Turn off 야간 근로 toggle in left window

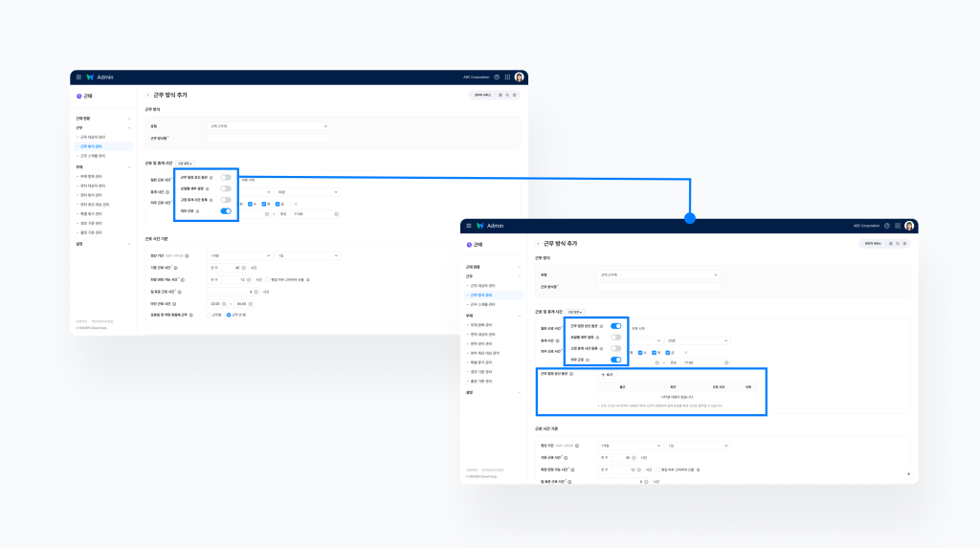pyautogui.click(x=226, y=210)
